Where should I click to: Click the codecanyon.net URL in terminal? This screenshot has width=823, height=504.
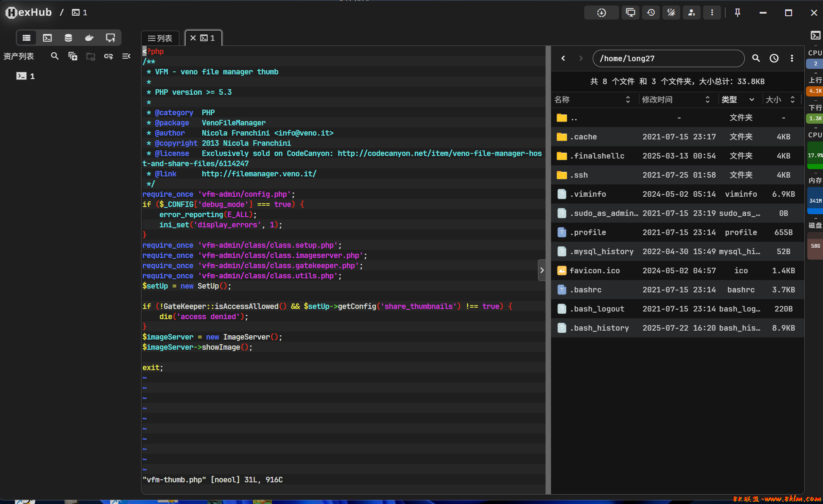pyautogui.click(x=440, y=153)
